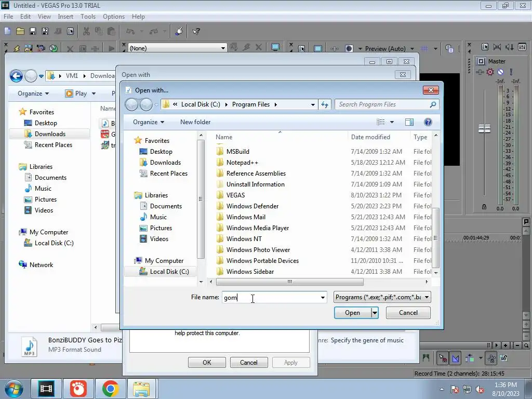Toggle the Master lock fader channels icon
The image size is (532, 399).
(x=484, y=207)
